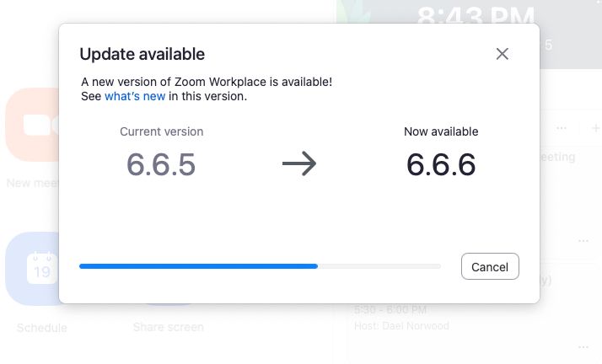Click the New meeting camera icon
Image resolution: width=602 pixels, height=364 pixels.
click(33, 125)
